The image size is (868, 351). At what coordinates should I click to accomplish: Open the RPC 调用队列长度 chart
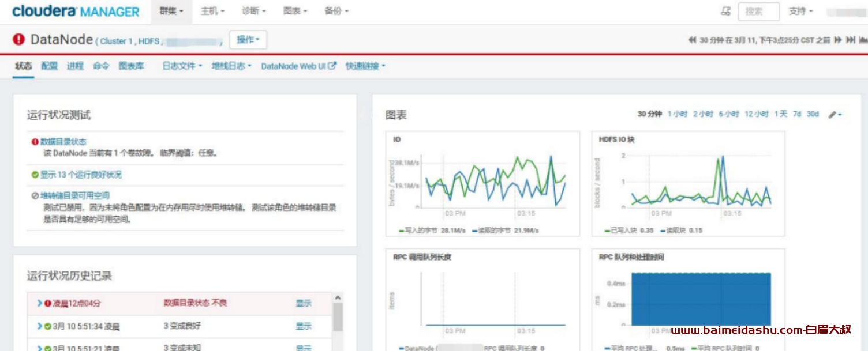pyautogui.click(x=482, y=300)
